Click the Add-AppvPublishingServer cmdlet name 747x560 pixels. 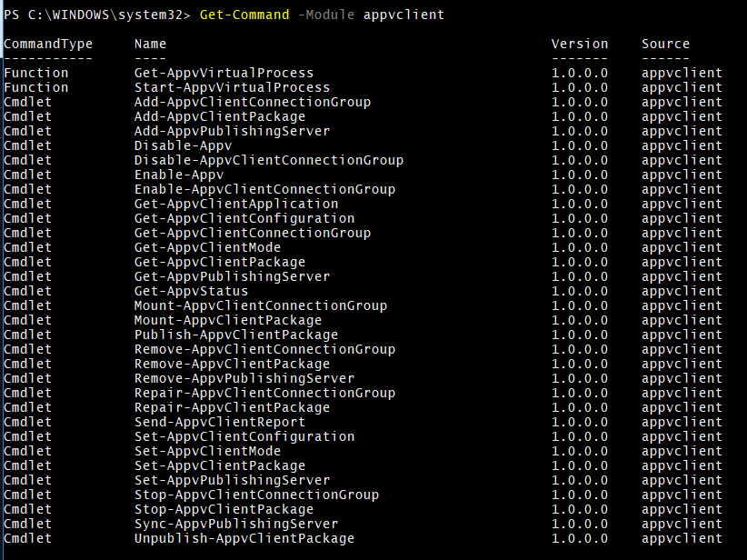(x=232, y=131)
